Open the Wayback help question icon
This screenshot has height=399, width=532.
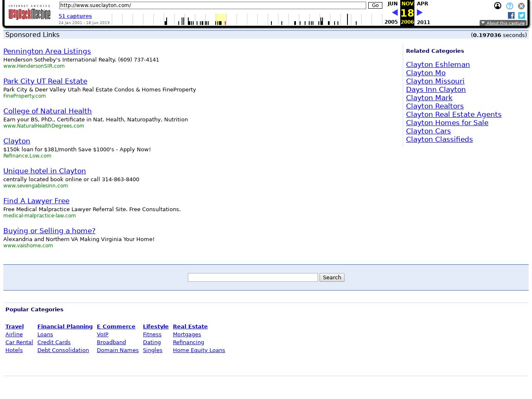point(510,6)
